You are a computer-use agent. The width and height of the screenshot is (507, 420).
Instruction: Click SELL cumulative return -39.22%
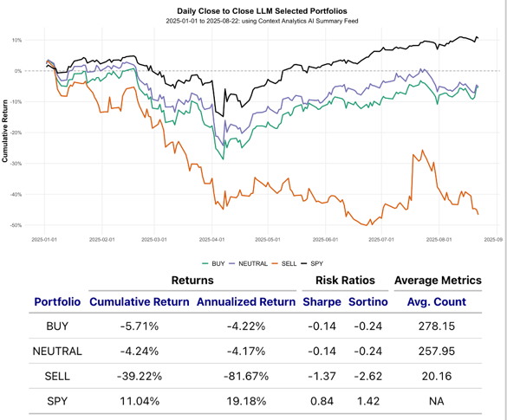(x=140, y=376)
